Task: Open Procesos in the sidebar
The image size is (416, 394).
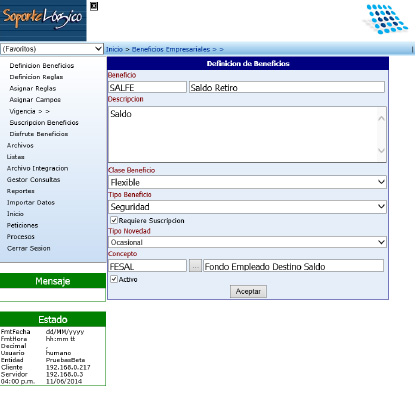Action: pos(20,237)
